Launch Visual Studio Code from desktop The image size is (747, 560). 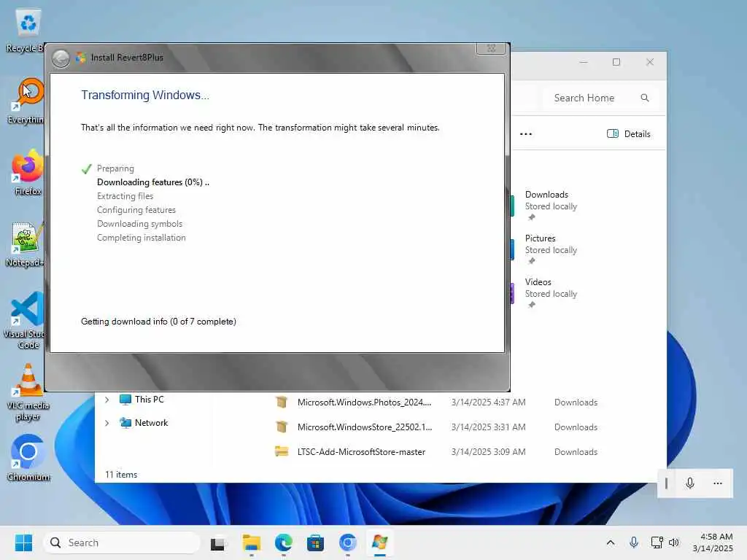pos(25,320)
